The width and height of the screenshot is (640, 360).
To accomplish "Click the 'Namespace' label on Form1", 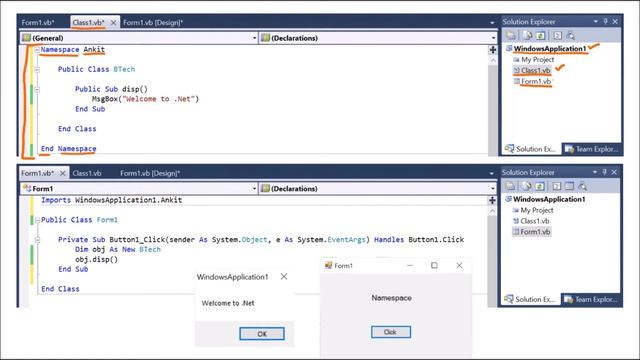I will pos(391,298).
